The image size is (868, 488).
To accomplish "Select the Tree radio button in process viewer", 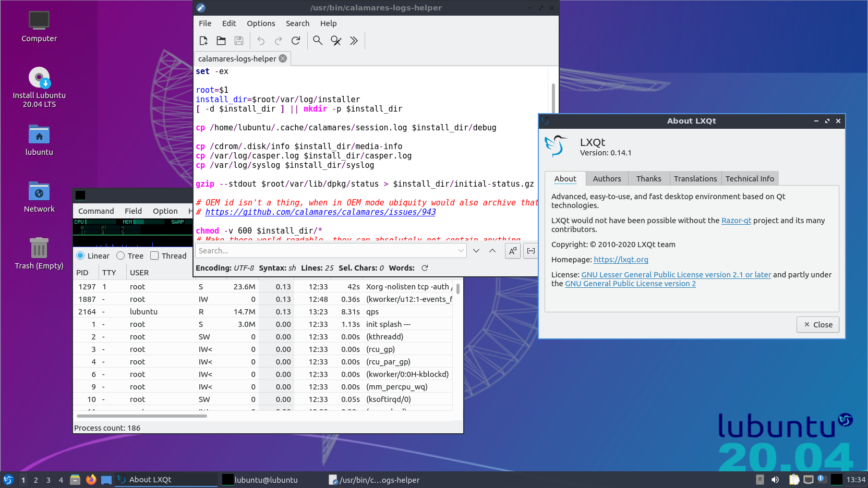I will pos(120,255).
